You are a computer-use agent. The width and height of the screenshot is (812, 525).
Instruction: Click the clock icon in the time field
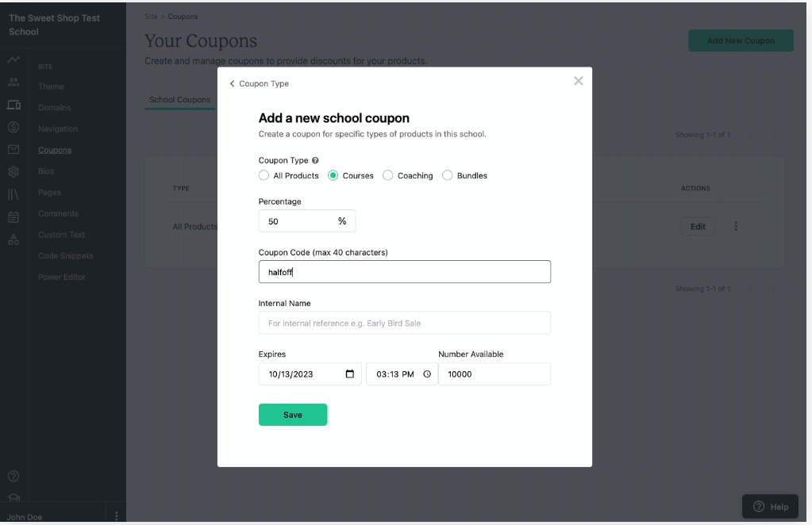pos(427,374)
